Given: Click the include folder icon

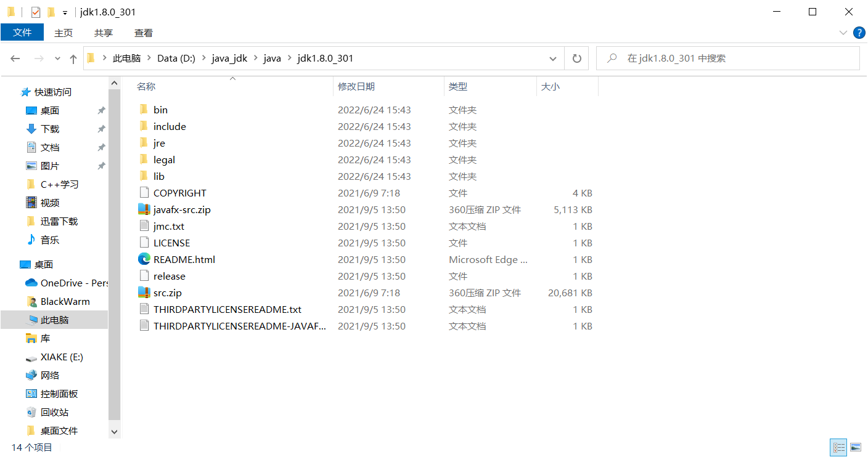Looking at the screenshot, I should pos(144,126).
